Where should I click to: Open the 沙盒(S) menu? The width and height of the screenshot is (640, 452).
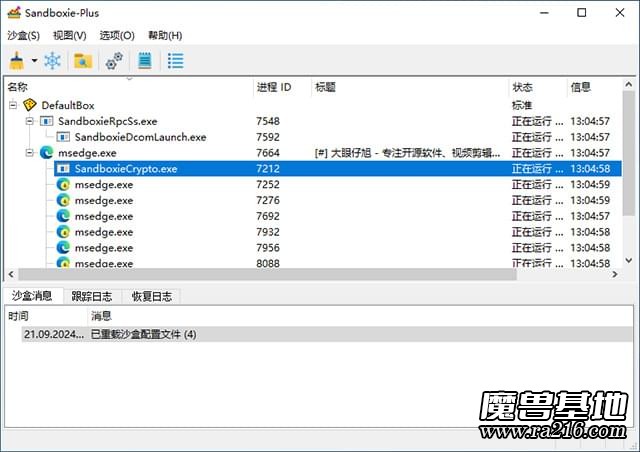point(23,36)
